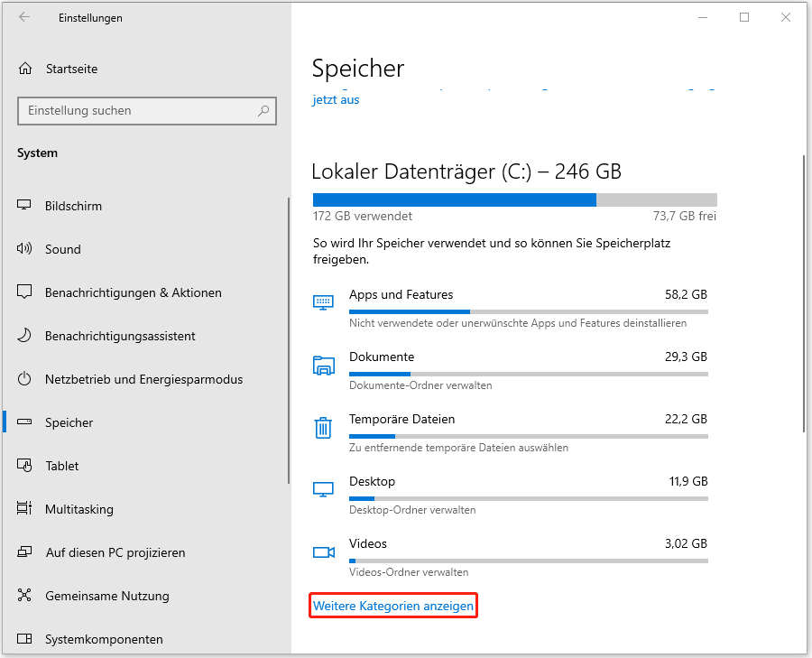Click the main content scrollbar
Screen dimensions: 812x658
(804, 292)
